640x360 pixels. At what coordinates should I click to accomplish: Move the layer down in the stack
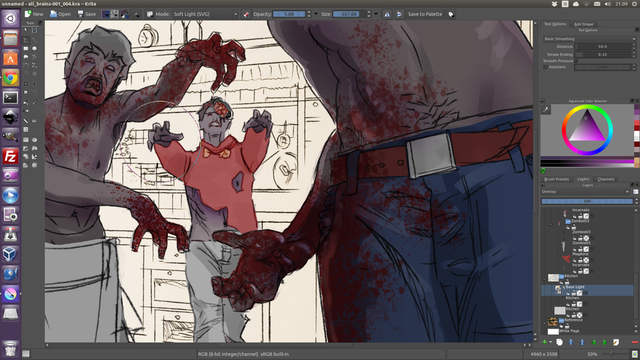point(571,342)
